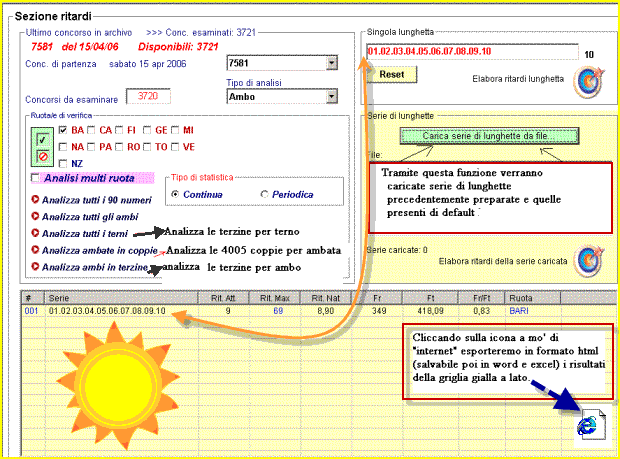Click target icon for Elabora ritardi della serie caricata
This screenshot has height=459, width=620.
[x=589, y=261]
